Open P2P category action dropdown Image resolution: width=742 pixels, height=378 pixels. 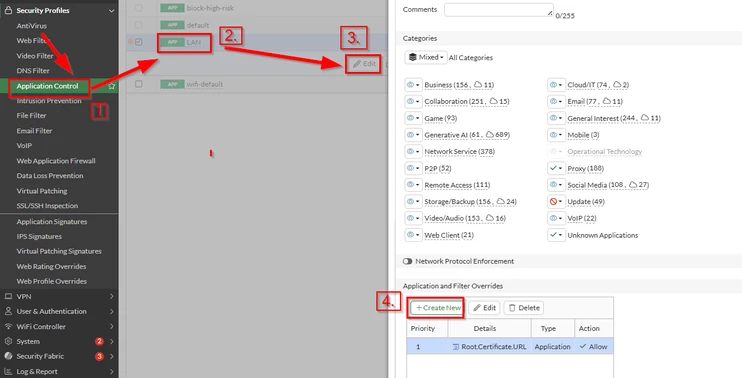413,168
